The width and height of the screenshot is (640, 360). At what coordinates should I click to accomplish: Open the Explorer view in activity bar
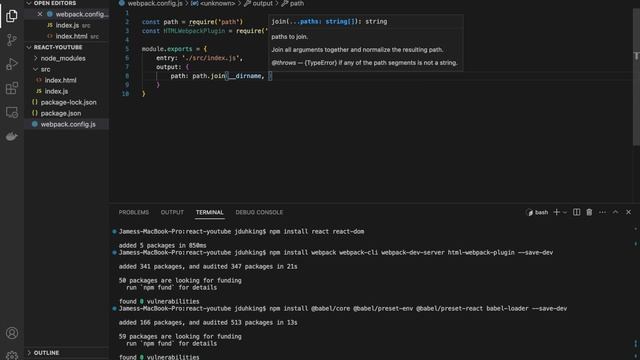12,16
